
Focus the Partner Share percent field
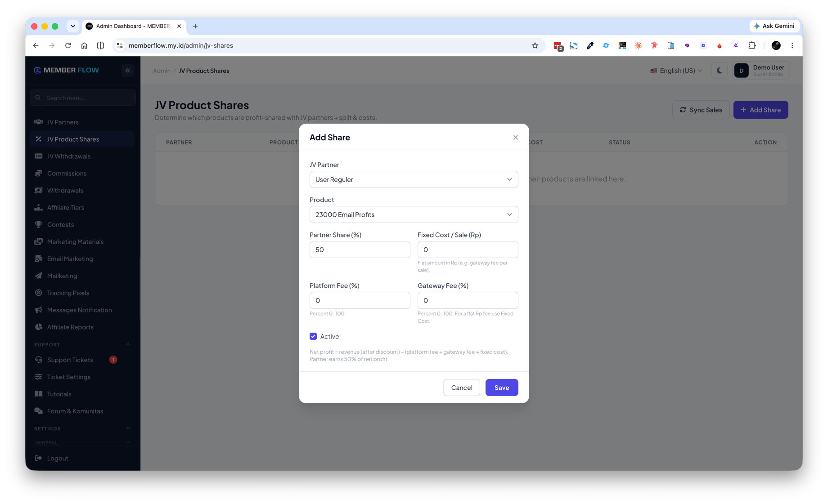(x=360, y=250)
